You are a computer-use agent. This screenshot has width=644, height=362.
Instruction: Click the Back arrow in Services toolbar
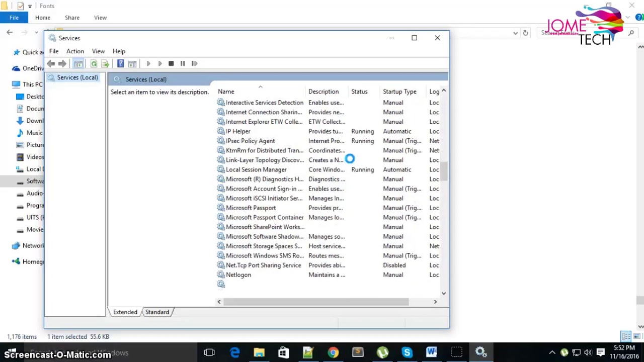coord(51,63)
